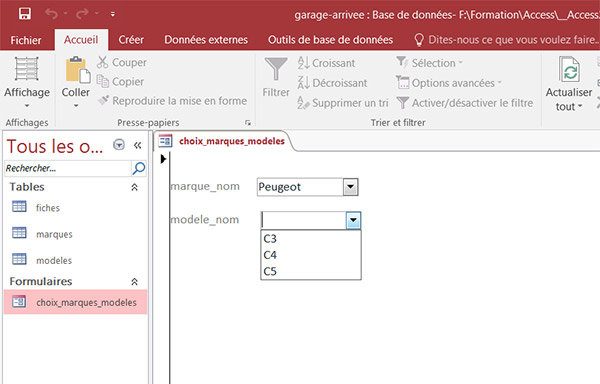
Task: Click the Save floppy disk icon
Action: (25, 14)
